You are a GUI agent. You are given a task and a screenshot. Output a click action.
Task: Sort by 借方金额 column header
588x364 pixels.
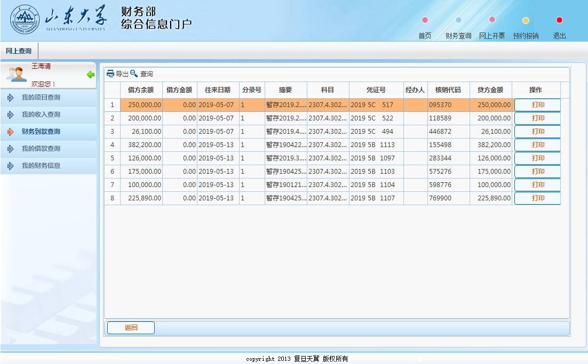179,90
